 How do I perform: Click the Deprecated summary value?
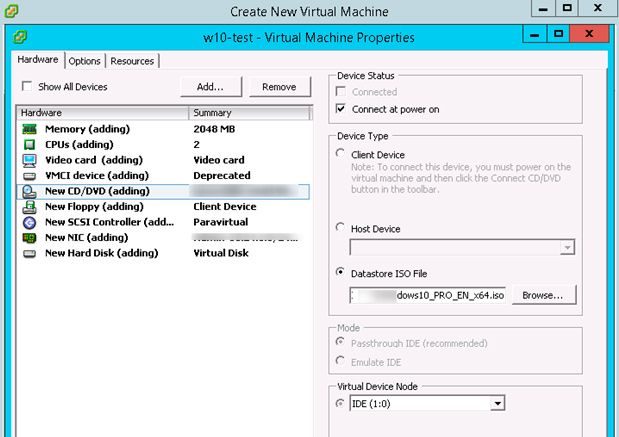[x=222, y=176]
